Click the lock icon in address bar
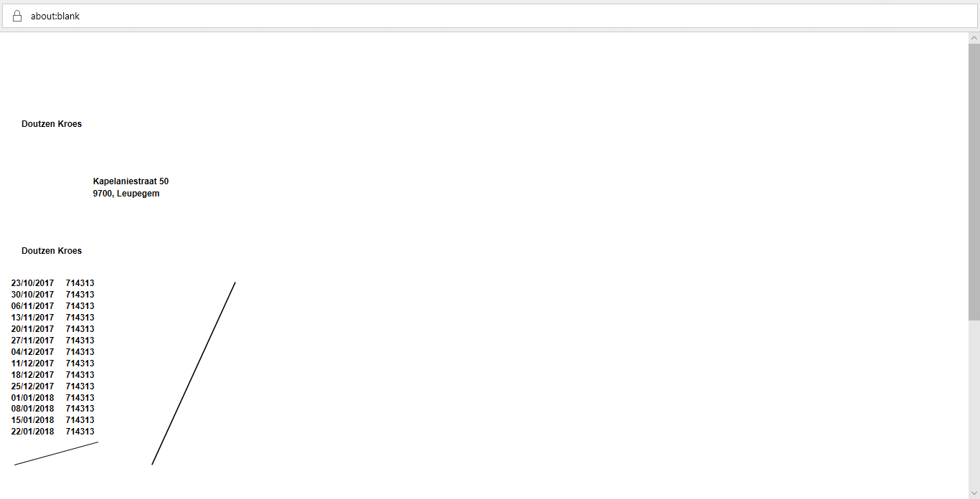 pyautogui.click(x=17, y=16)
